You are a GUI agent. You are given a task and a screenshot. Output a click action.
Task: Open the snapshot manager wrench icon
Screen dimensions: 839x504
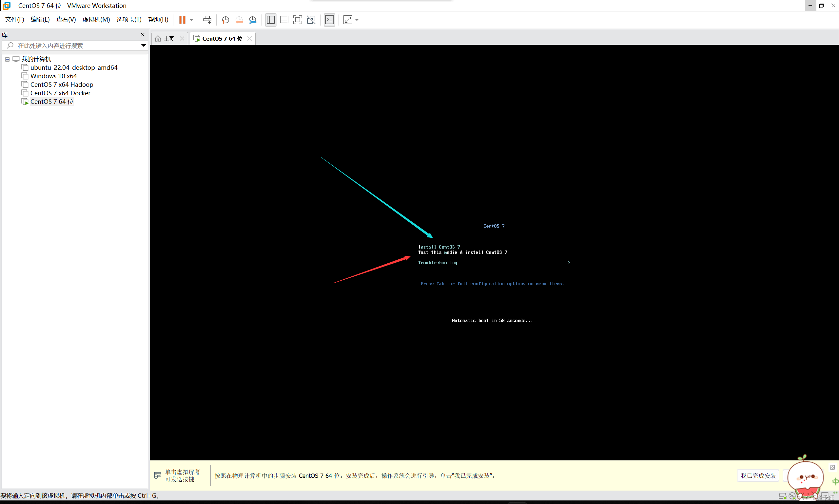[252, 20]
